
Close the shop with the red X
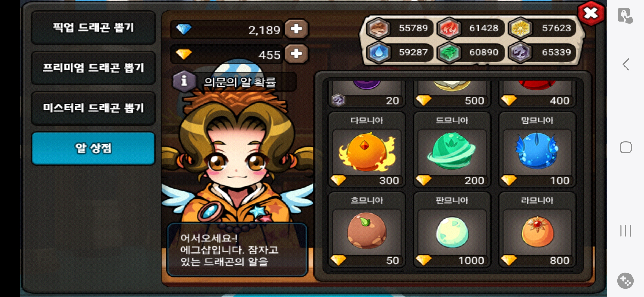591,13
